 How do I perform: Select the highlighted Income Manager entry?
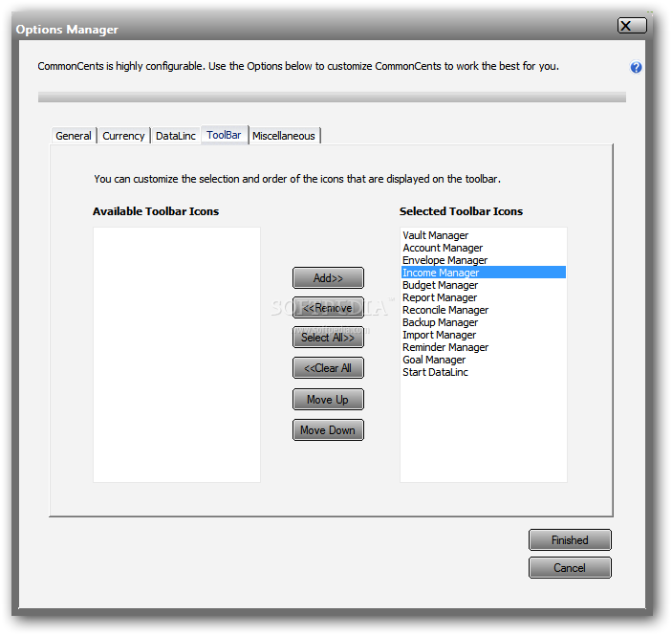[x=484, y=273]
